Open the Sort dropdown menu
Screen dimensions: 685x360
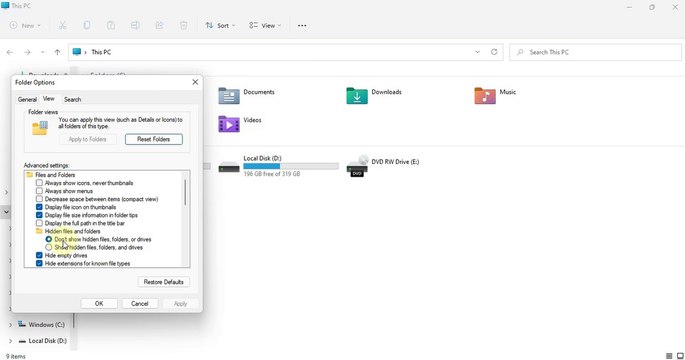220,25
